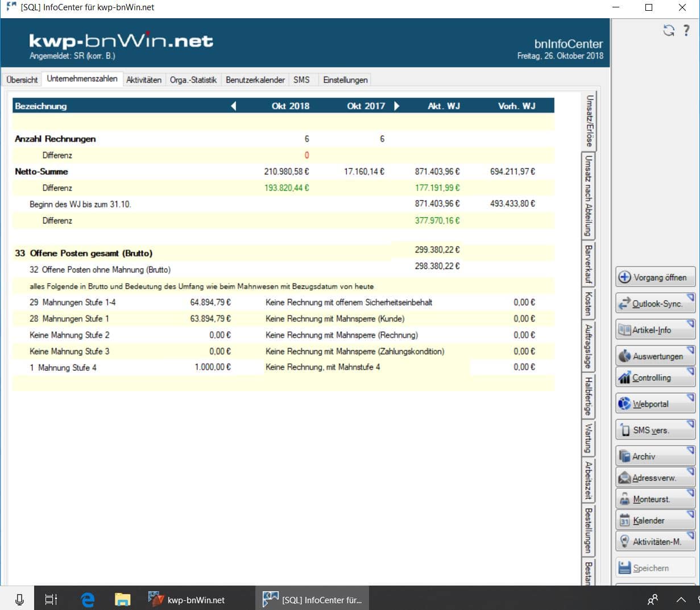The width and height of the screenshot is (700, 610).
Task: Click the Vorgang öffnen button
Action: pos(655,277)
